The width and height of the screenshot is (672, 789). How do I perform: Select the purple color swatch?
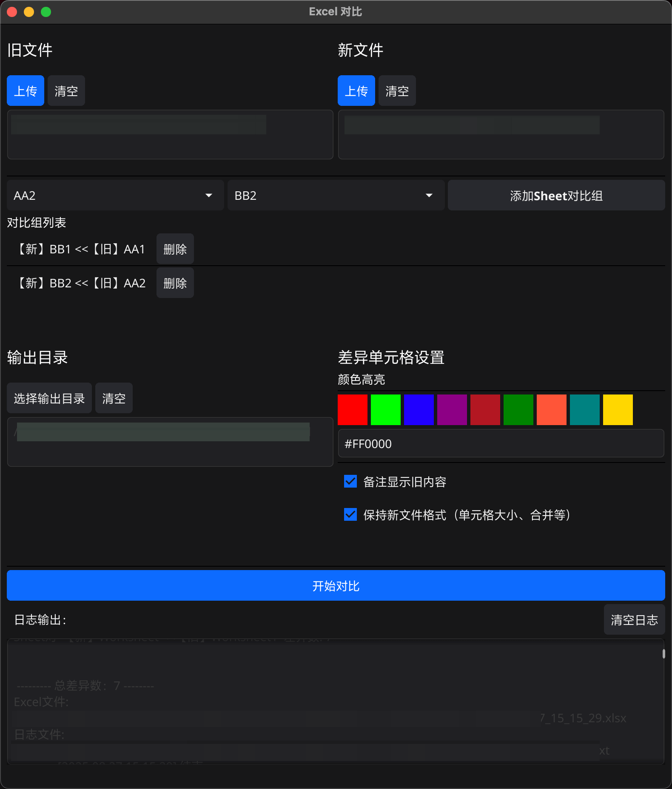coord(452,410)
